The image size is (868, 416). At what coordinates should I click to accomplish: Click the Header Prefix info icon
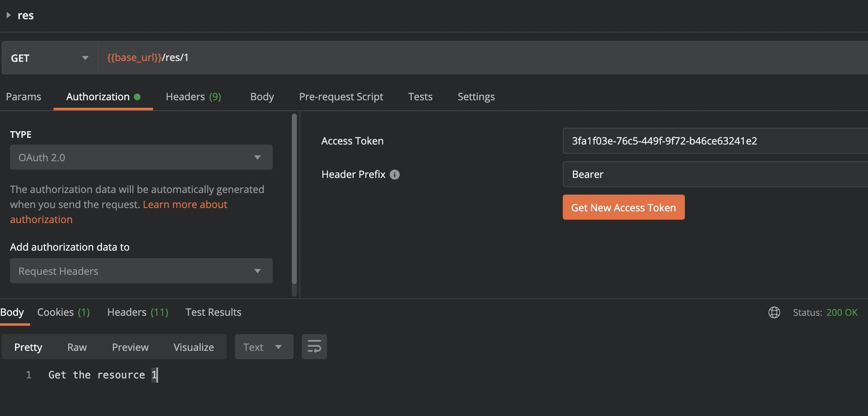[394, 175]
